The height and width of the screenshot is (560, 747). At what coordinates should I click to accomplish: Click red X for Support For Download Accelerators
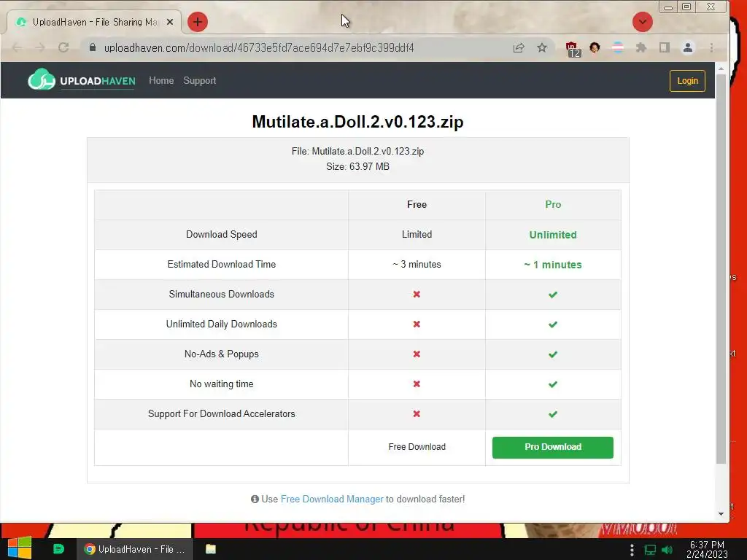coord(417,414)
